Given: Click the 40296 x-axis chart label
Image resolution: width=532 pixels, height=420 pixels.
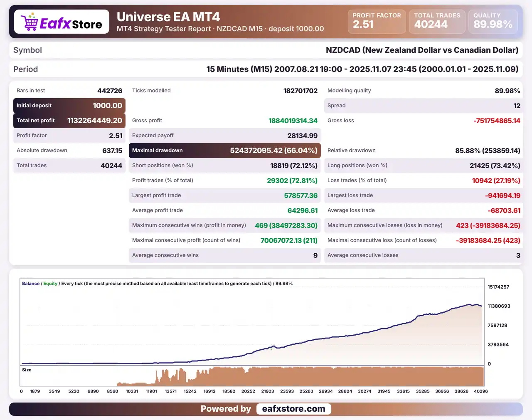Looking at the screenshot, I should [481, 391].
